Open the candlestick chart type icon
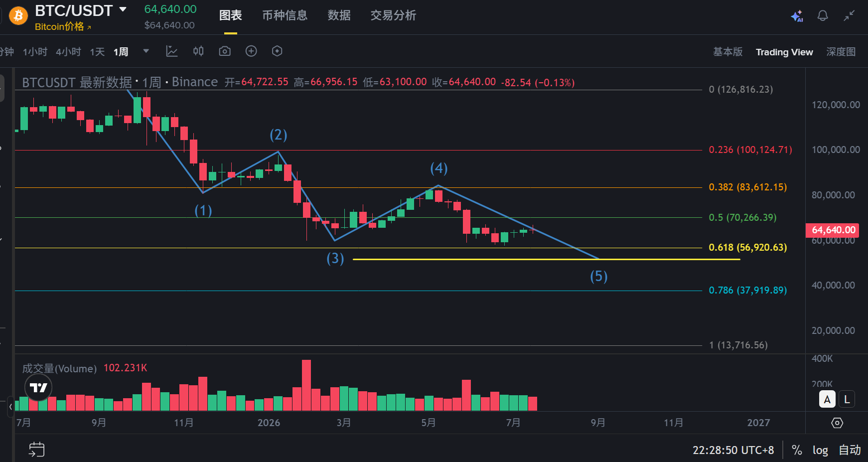This screenshot has width=868, height=462. (198, 51)
